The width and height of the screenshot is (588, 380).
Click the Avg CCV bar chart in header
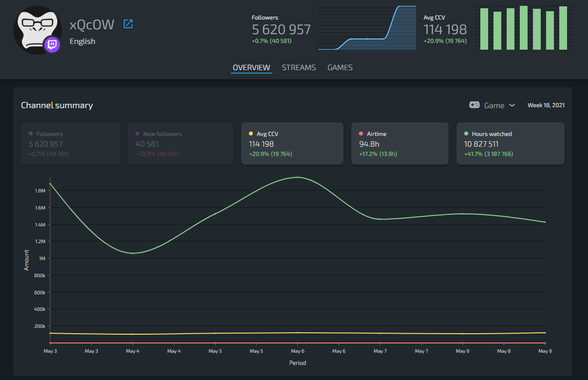coord(524,28)
